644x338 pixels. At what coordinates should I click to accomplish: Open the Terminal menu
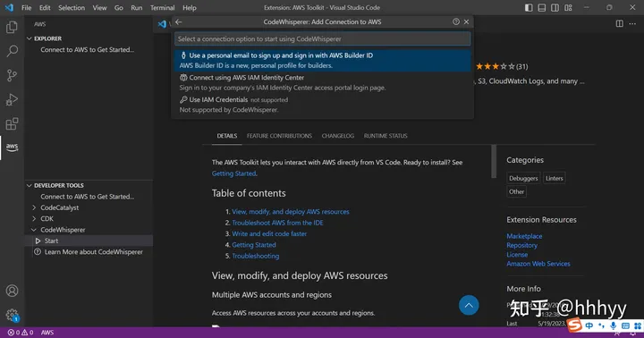coord(162,8)
